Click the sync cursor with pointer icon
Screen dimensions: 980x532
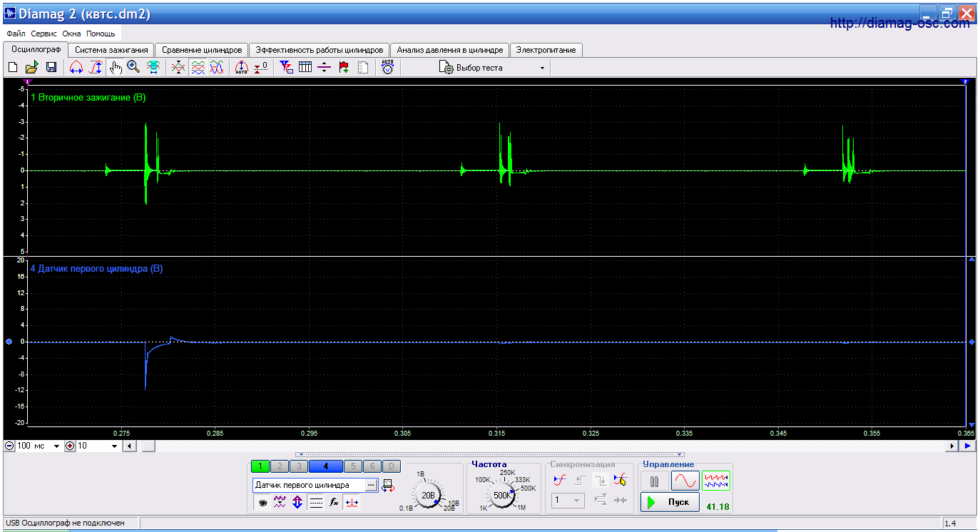click(620, 480)
